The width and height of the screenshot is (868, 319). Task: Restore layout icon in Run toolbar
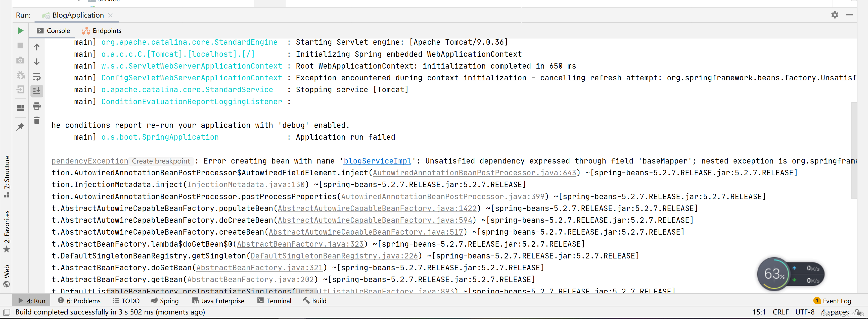coord(21,108)
